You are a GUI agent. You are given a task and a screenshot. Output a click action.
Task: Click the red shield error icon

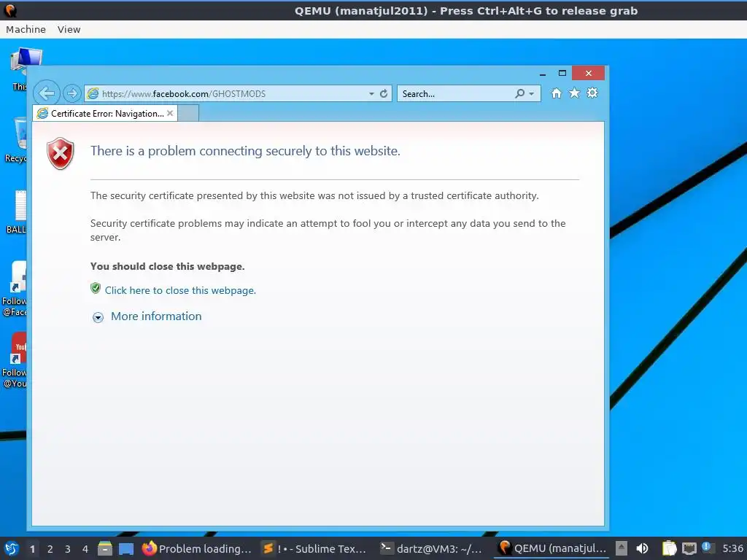61,153
